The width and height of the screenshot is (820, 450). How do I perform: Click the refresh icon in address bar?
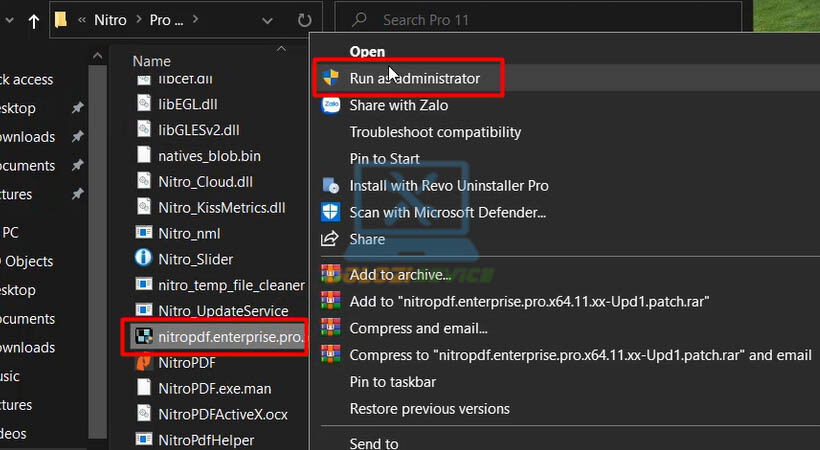click(x=305, y=20)
